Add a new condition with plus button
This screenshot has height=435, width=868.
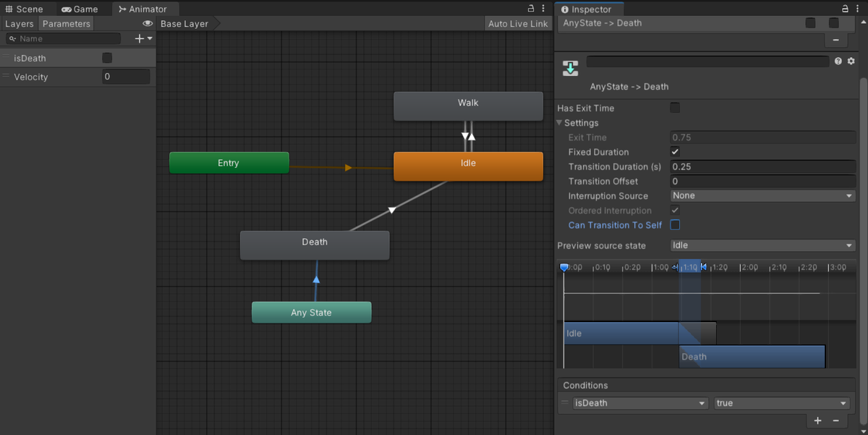click(818, 421)
